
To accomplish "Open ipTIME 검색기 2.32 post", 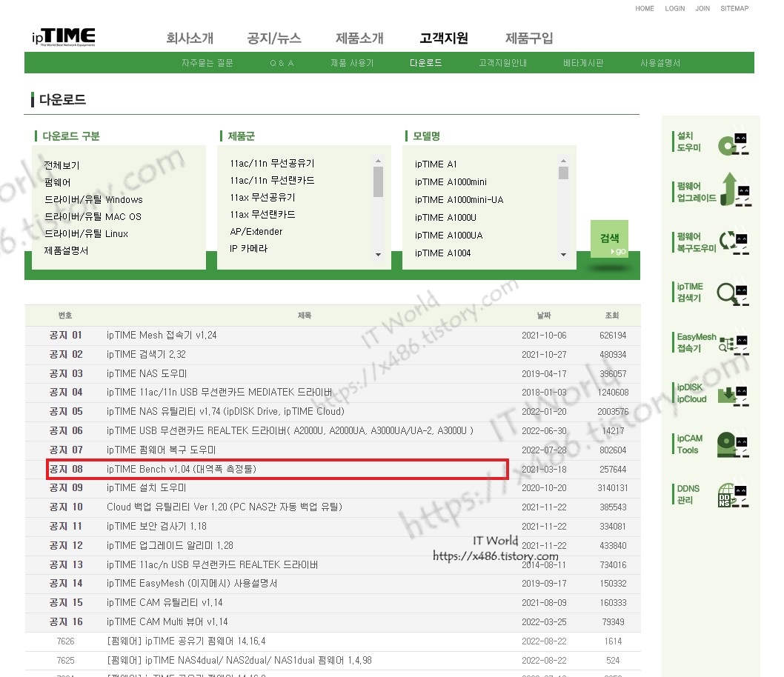I will point(146,354).
